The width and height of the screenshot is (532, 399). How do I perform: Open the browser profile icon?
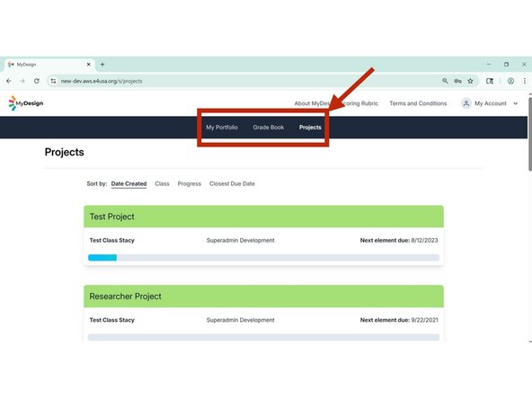tap(510, 81)
